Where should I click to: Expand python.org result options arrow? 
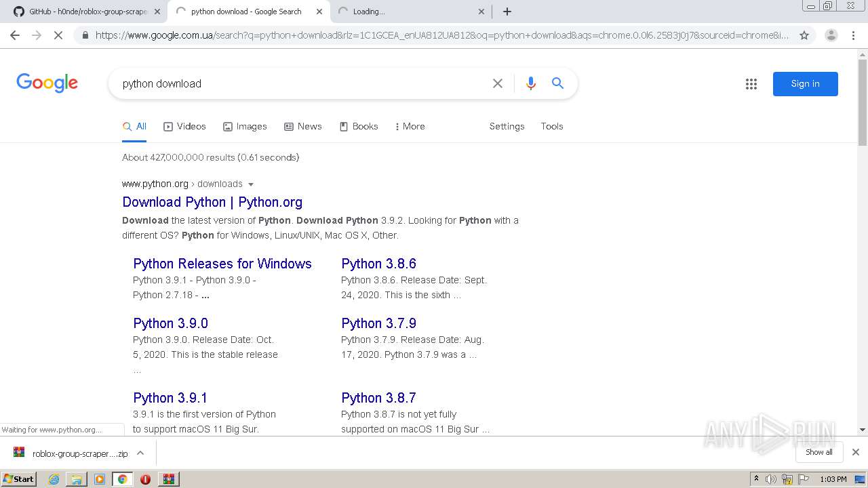click(251, 184)
